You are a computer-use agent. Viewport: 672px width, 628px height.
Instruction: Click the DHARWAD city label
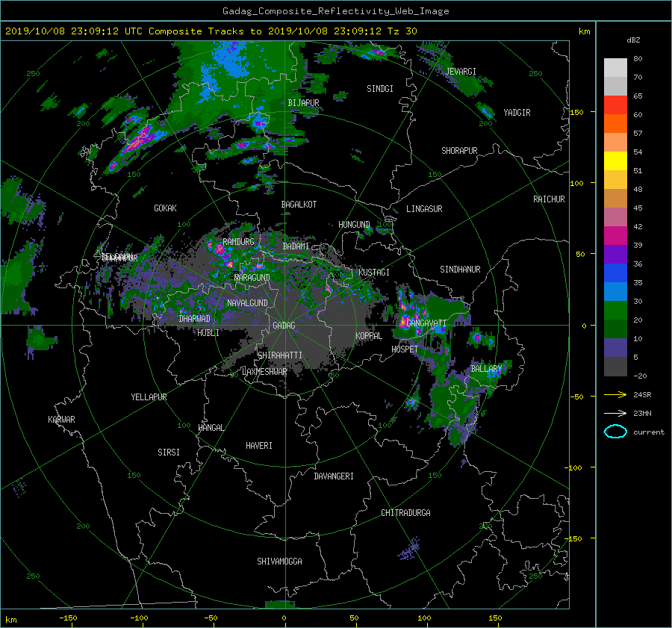coord(194,319)
